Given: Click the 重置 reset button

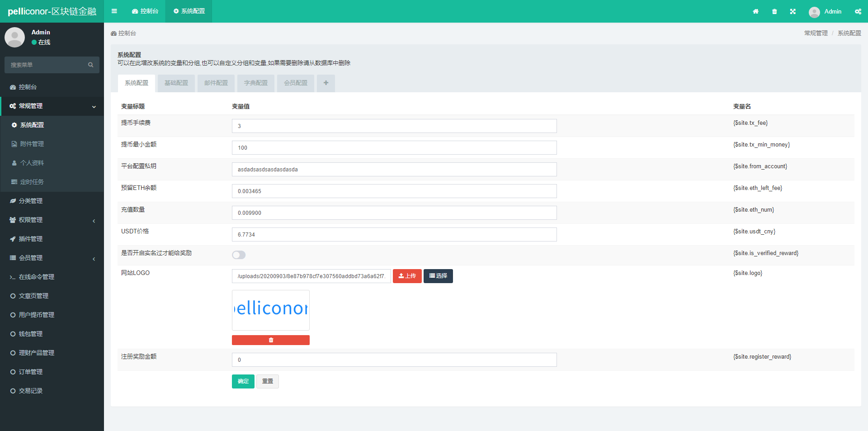Looking at the screenshot, I should pos(268,381).
